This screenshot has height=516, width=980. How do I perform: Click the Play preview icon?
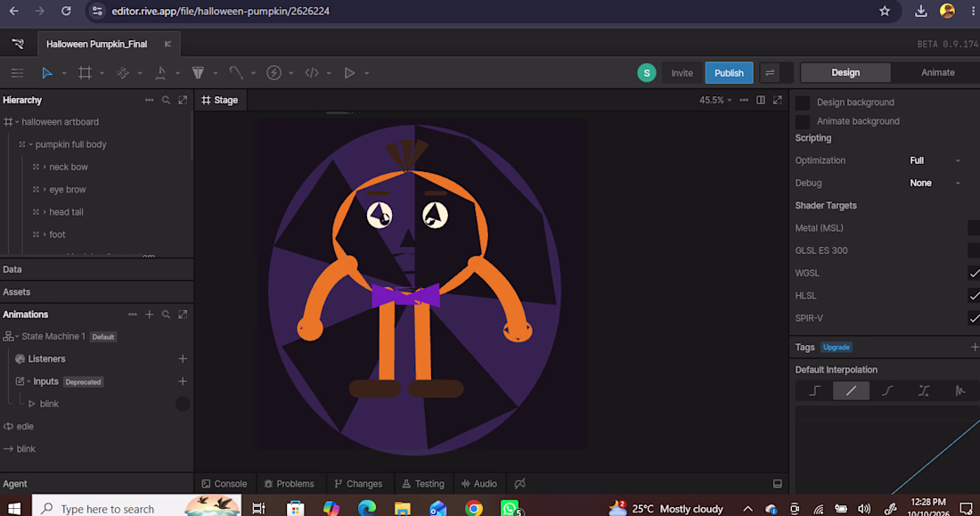click(x=349, y=73)
